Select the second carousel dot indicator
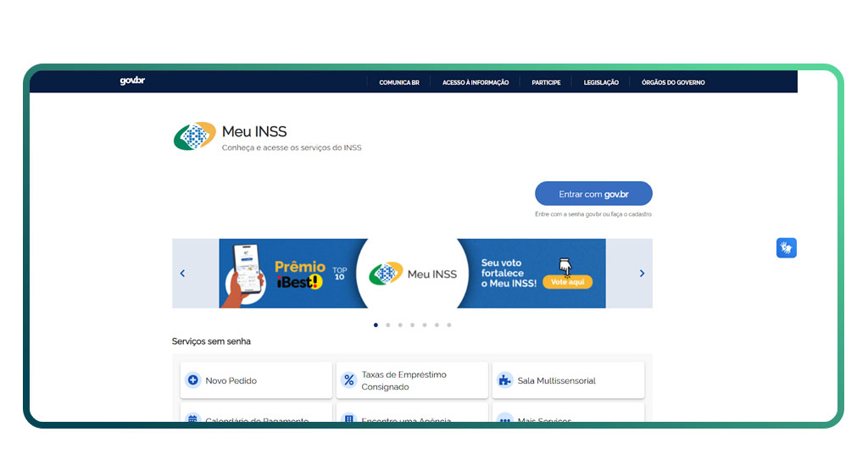 pyautogui.click(x=387, y=324)
